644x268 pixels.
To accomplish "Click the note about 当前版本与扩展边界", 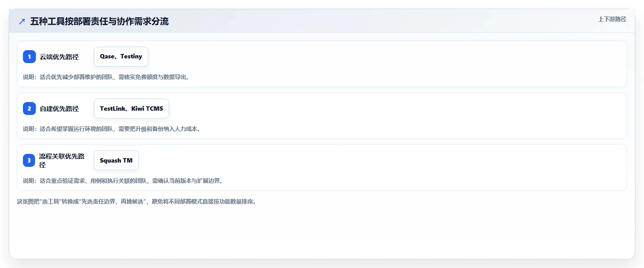I will coord(123,181).
